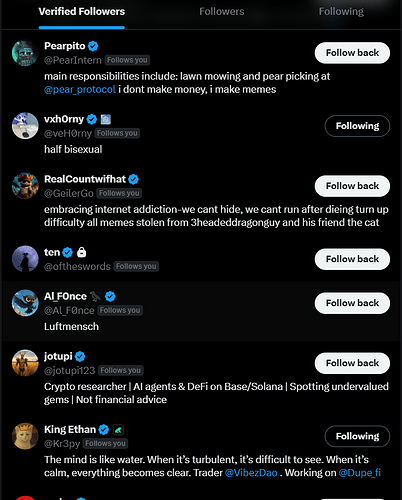Click King Ethan's green affiliate badge

(118, 430)
